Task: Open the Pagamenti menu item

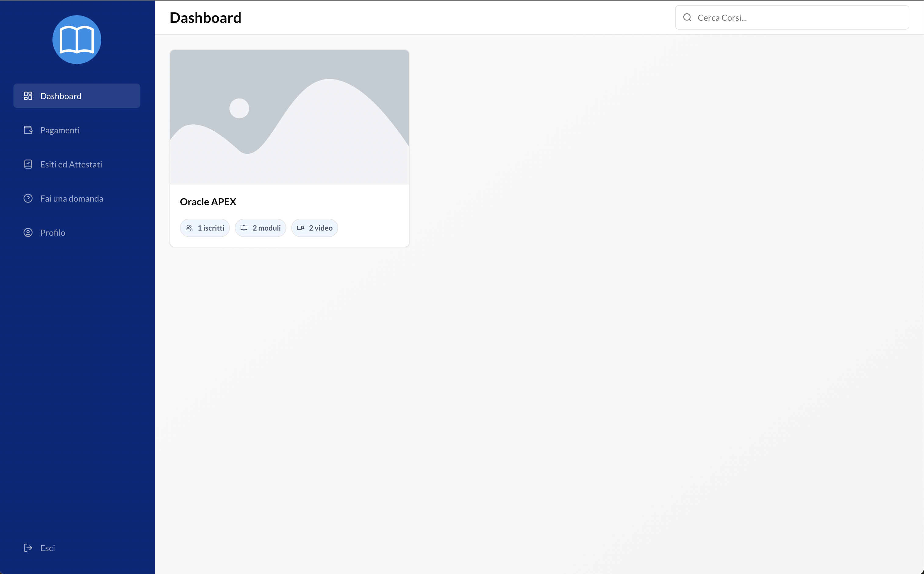Action: (x=60, y=130)
